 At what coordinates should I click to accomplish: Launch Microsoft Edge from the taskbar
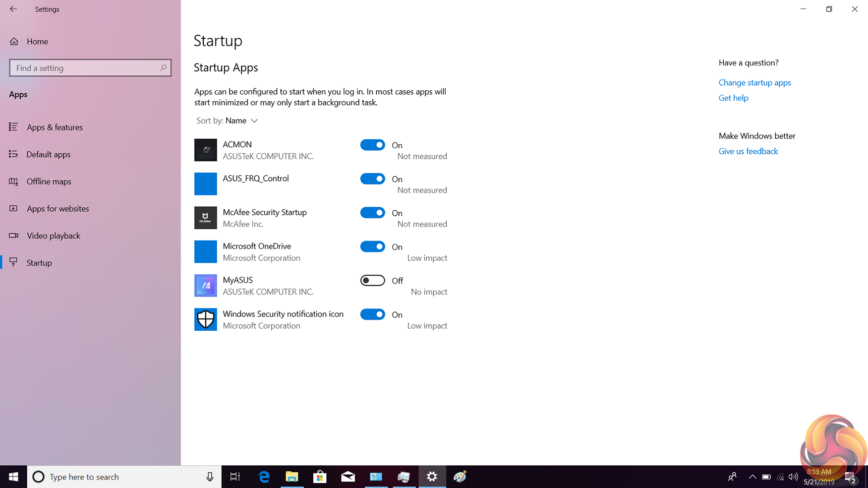tap(264, 477)
